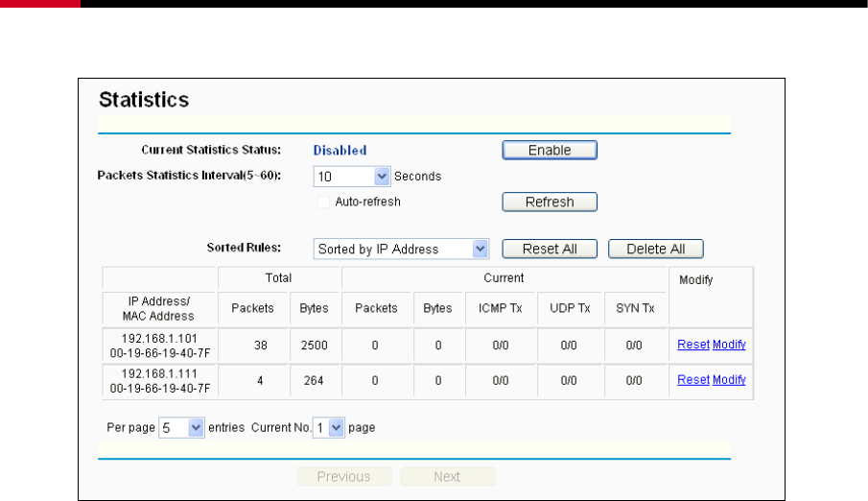Click the UDP Tx column header
The image size is (868, 501).
coord(570,308)
